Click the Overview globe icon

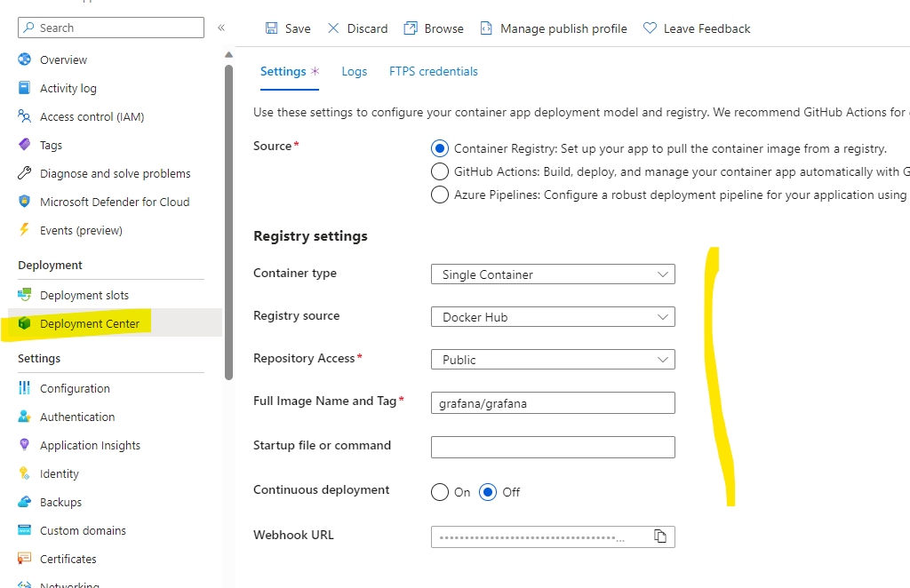coord(24,60)
